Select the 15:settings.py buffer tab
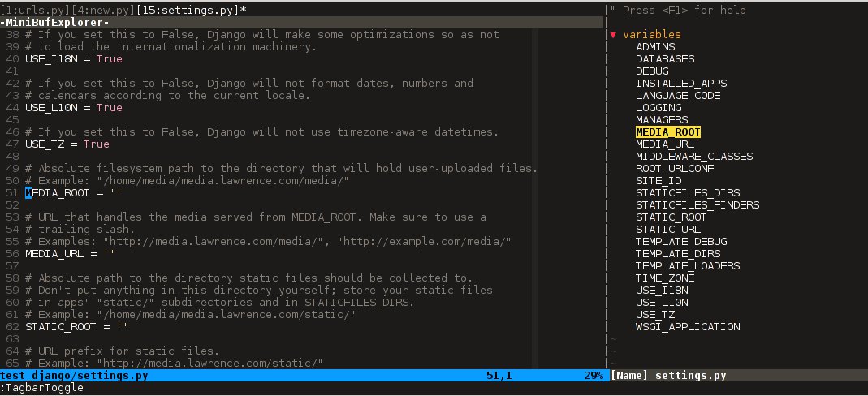 tap(188, 10)
